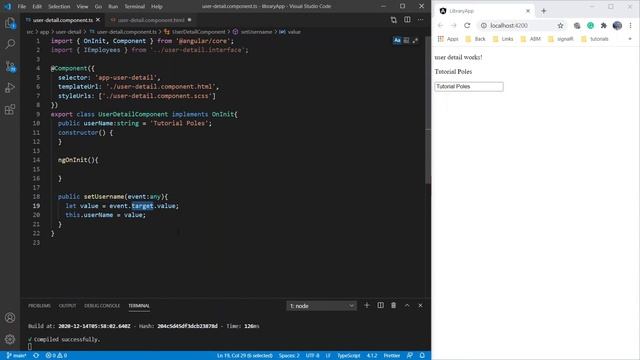Open notifications bell in status bar
The height and width of the screenshot is (360, 640).
(x=422, y=356)
